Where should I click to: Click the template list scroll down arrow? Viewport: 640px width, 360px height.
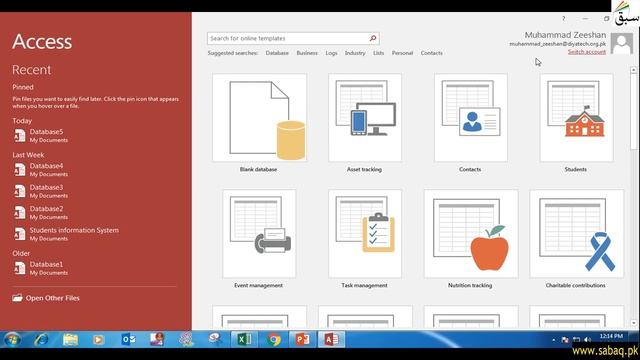pyautogui.click(x=633, y=323)
